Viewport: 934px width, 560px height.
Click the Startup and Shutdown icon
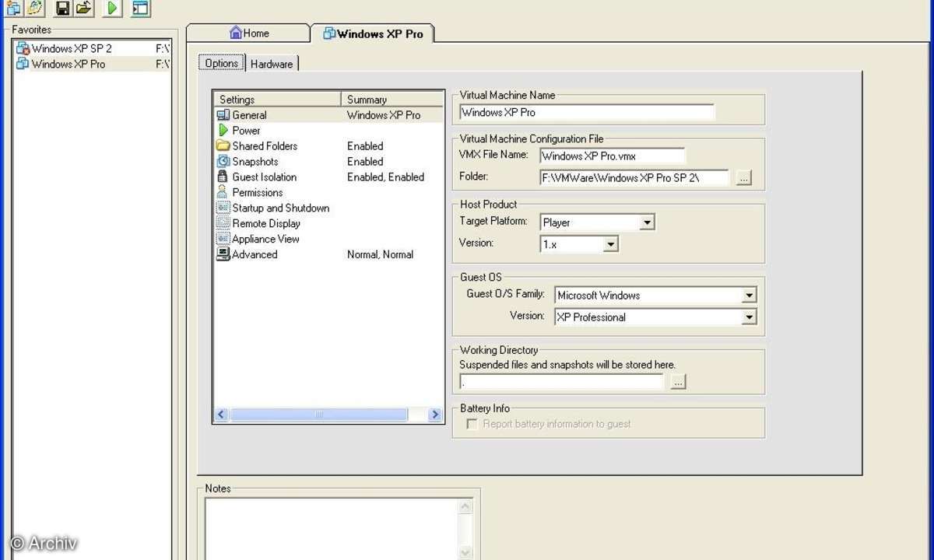coord(223,208)
